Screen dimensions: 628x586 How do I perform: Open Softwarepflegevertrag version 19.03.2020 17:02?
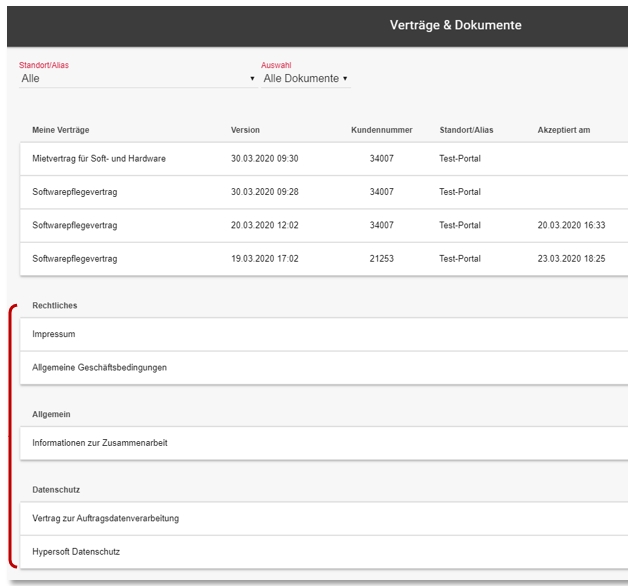[324, 259]
